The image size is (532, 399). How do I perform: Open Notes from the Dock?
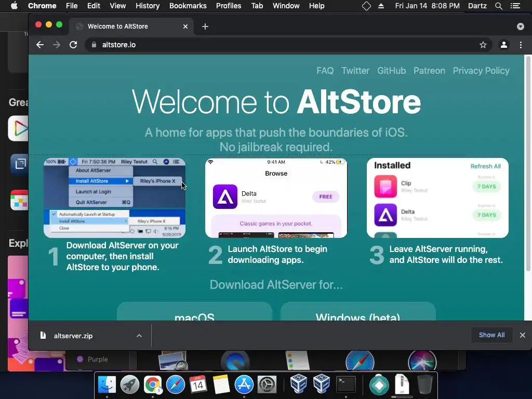pos(221,385)
